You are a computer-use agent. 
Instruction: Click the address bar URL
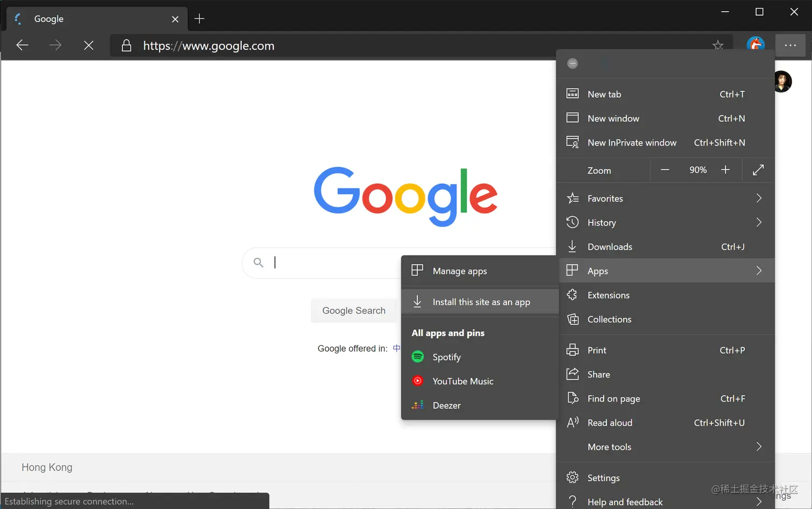tap(209, 46)
